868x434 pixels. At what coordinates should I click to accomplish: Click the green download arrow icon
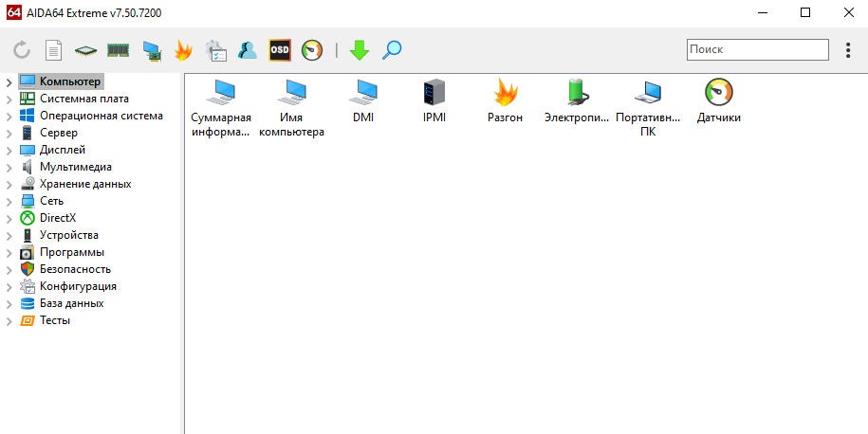click(360, 50)
